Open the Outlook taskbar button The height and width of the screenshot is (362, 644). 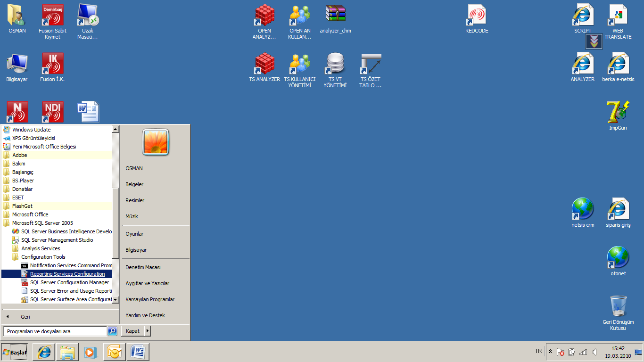point(115,352)
